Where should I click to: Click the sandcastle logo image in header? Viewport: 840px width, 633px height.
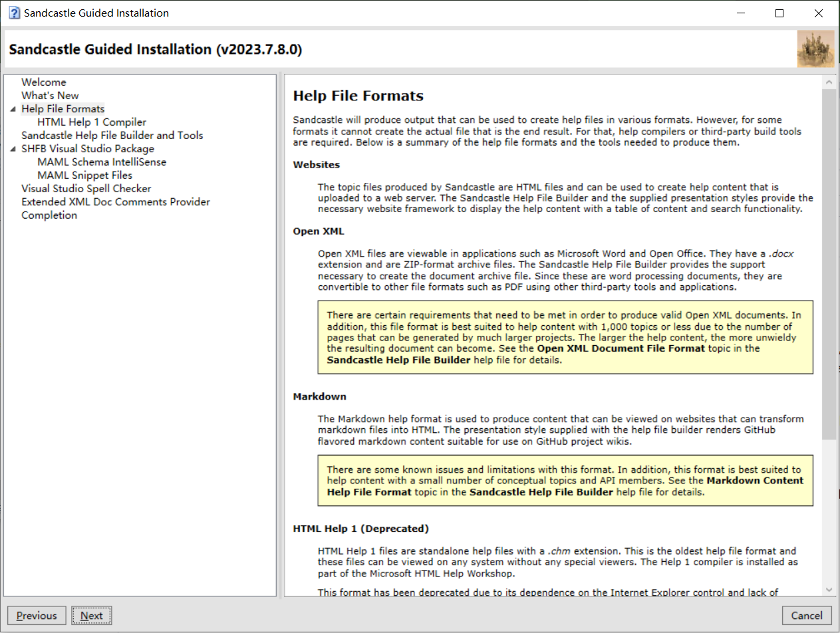tap(815, 49)
